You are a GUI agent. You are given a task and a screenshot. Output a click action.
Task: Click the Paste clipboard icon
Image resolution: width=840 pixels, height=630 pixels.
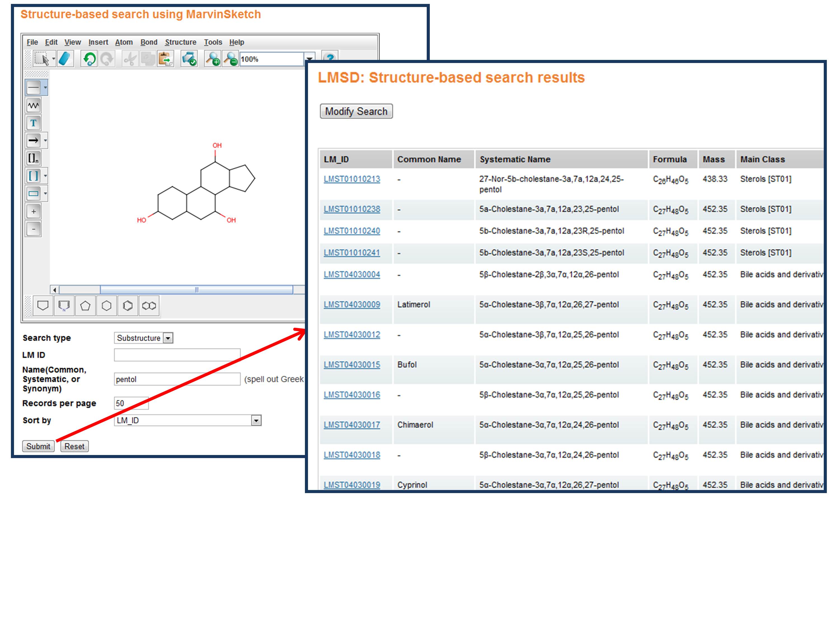point(165,59)
